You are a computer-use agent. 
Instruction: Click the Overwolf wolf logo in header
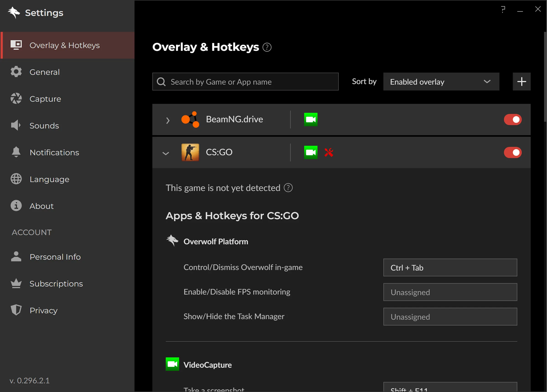[14, 13]
